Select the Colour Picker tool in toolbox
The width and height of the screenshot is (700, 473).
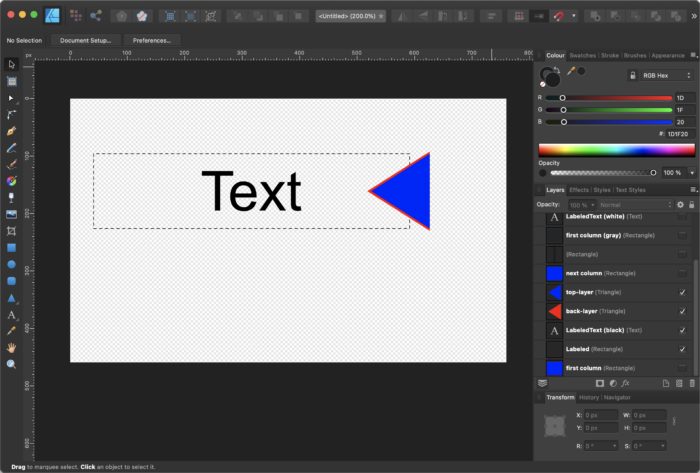click(x=12, y=331)
